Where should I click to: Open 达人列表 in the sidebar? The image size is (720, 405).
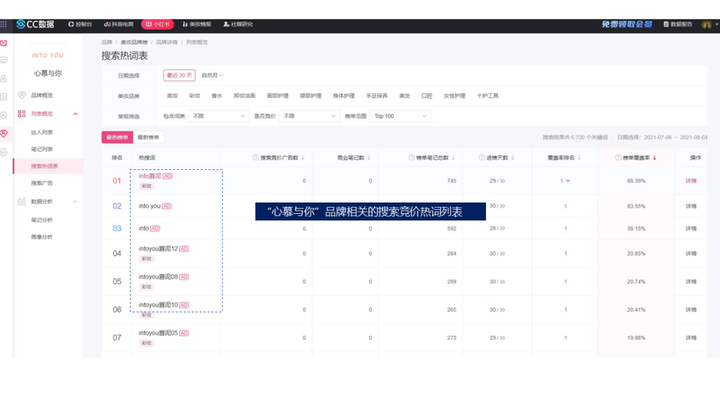tap(42, 132)
